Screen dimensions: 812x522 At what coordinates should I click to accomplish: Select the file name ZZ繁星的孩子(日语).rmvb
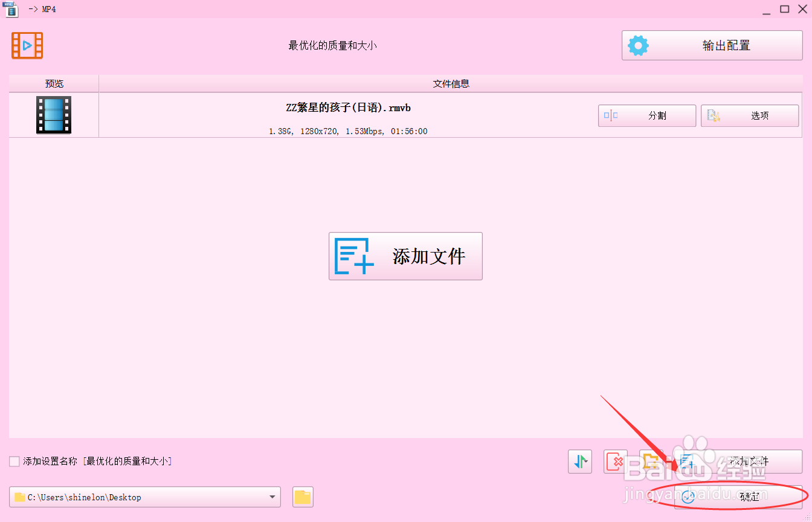tap(349, 108)
